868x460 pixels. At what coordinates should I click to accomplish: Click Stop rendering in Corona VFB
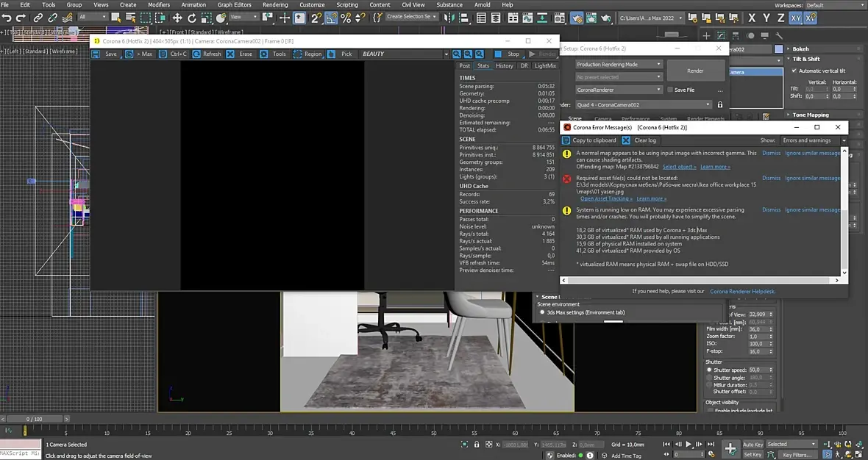508,54
